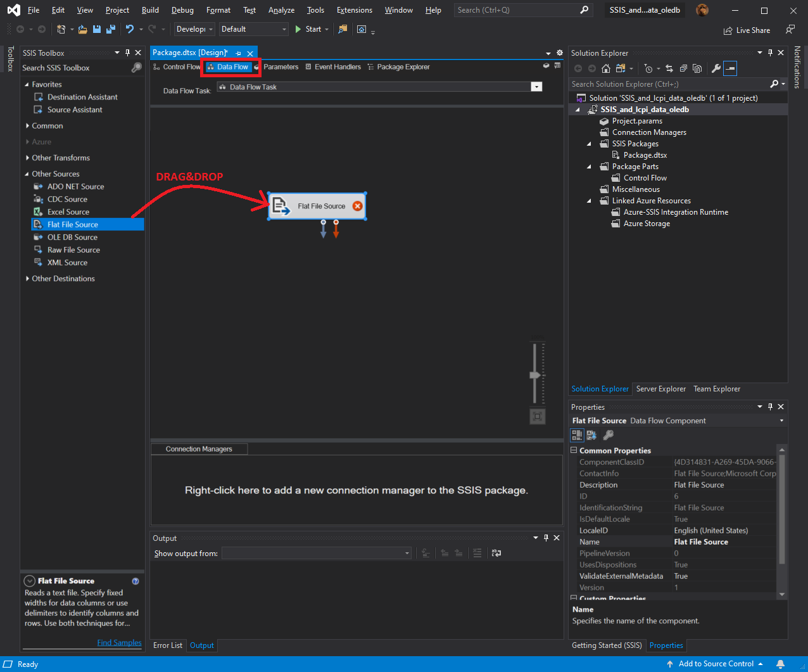Click the Live Share icon

(728, 30)
